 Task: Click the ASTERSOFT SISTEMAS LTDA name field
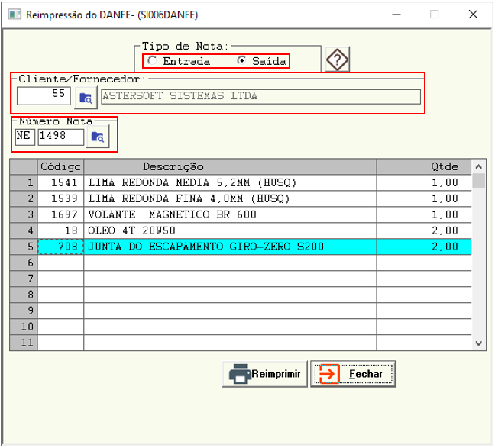tap(260, 96)
